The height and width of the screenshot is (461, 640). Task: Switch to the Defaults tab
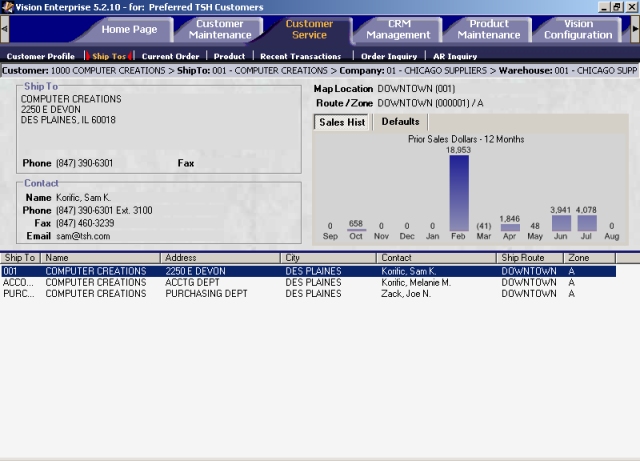pos(400,122)
